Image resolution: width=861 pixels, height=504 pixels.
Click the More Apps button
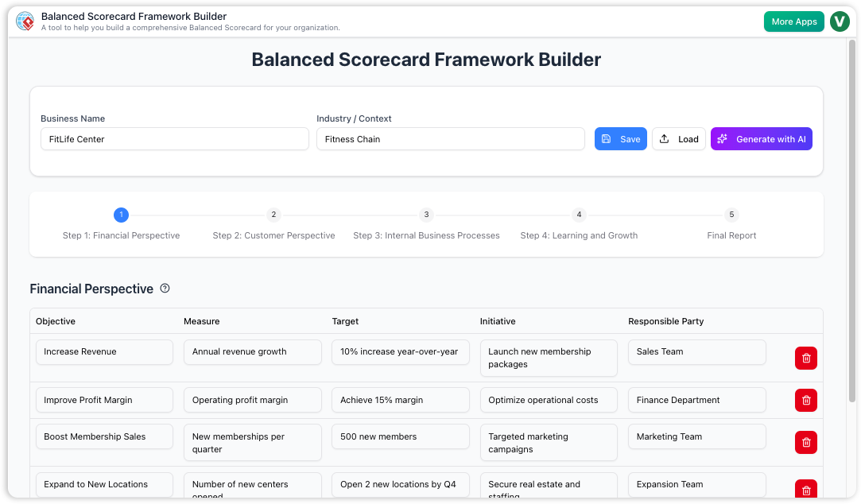coord(793,21)
